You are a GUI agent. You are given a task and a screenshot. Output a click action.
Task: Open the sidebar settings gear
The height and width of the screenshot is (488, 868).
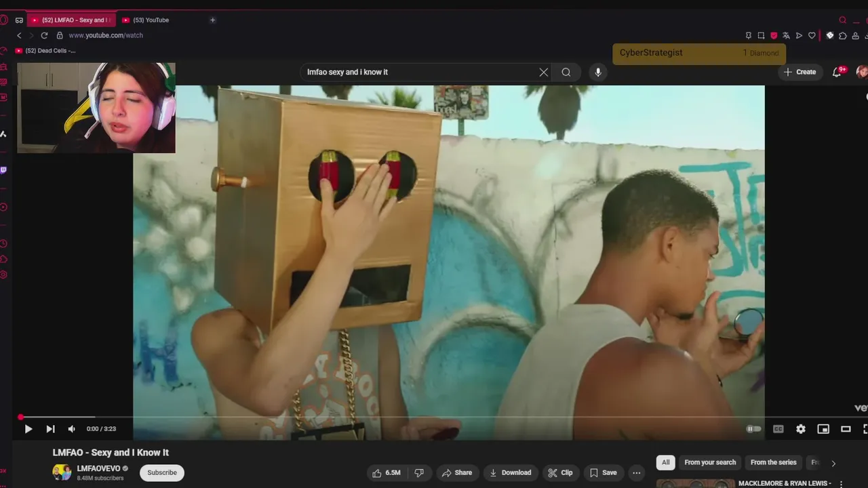click(3, 274)
